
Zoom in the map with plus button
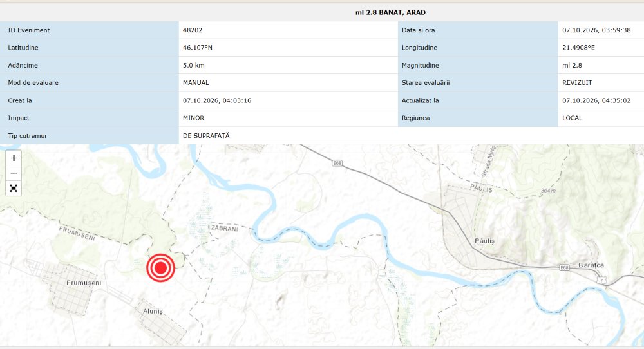pos(14,158)
